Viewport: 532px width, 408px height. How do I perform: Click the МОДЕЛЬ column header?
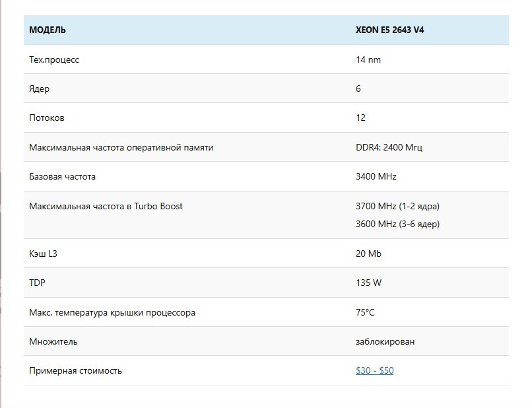click(x=48, y=30)
